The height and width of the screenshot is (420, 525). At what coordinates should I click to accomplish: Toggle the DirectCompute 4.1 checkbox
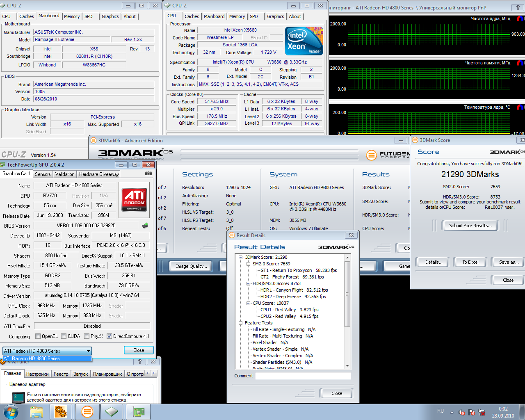coord(109,336)
